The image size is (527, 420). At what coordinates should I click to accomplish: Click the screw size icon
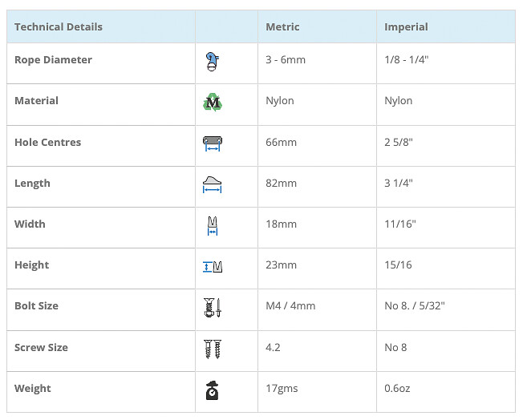pos(212,349)
